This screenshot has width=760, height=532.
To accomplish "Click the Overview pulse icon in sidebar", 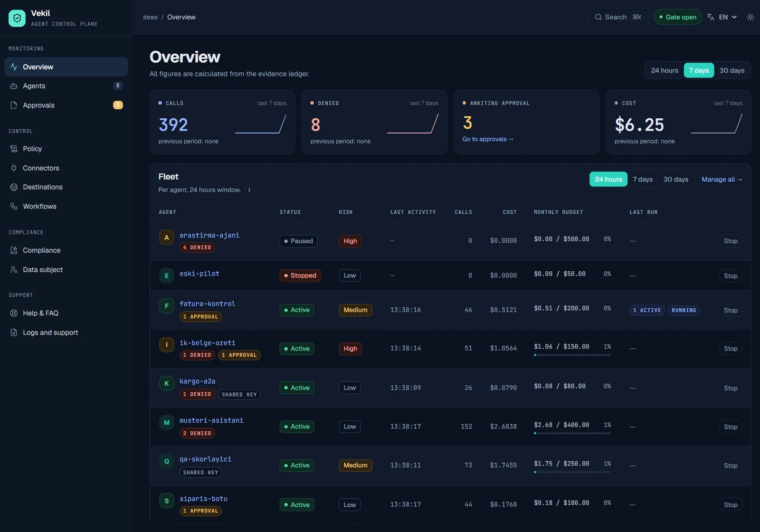I will pyautogui.click(x=14, y=67).
